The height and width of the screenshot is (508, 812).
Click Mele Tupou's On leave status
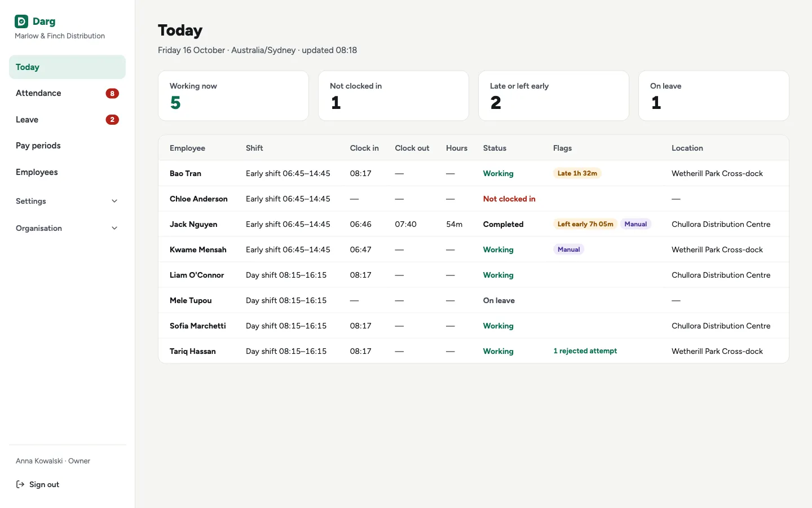tap(499, 300)
